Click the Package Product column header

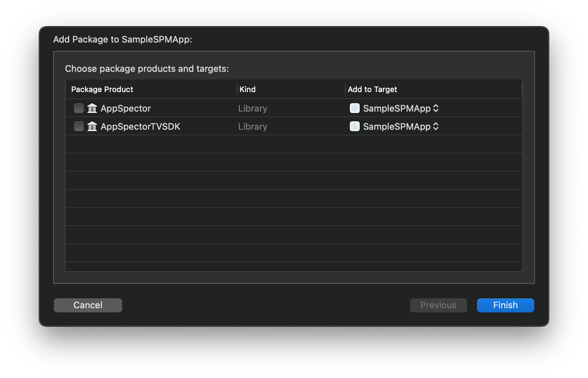[x=151, y=89]
